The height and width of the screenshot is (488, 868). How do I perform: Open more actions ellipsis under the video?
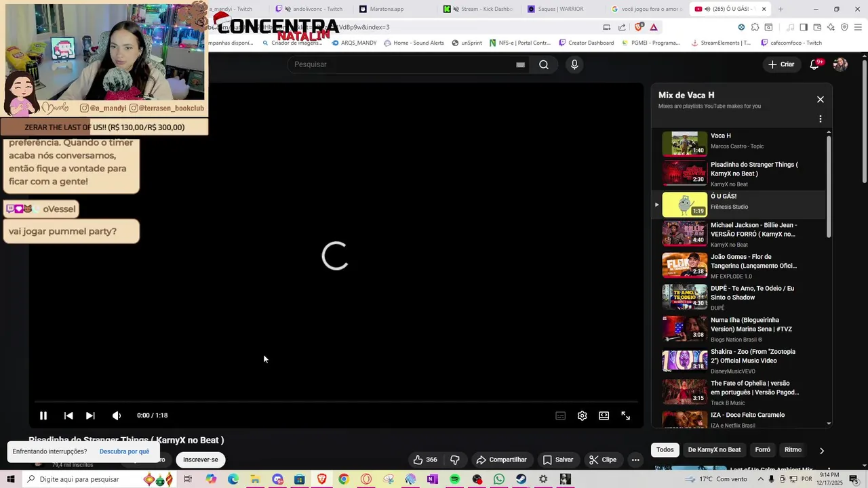635,460
